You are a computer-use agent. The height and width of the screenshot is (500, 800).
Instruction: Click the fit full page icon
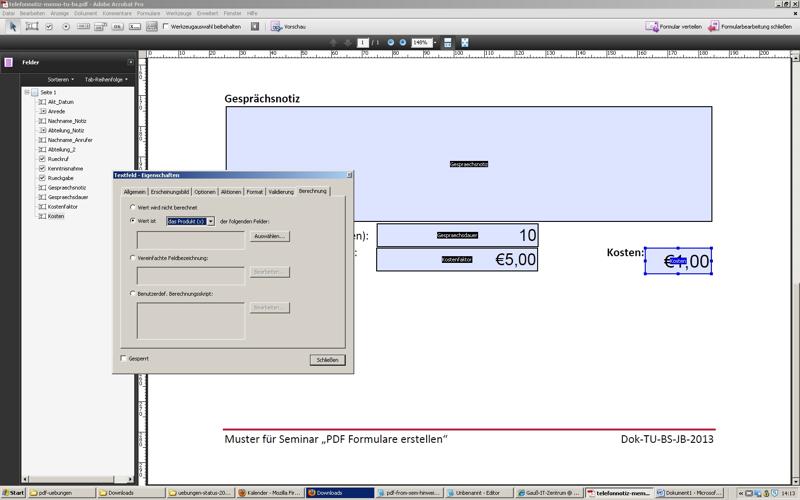click(x=465, y=43)
